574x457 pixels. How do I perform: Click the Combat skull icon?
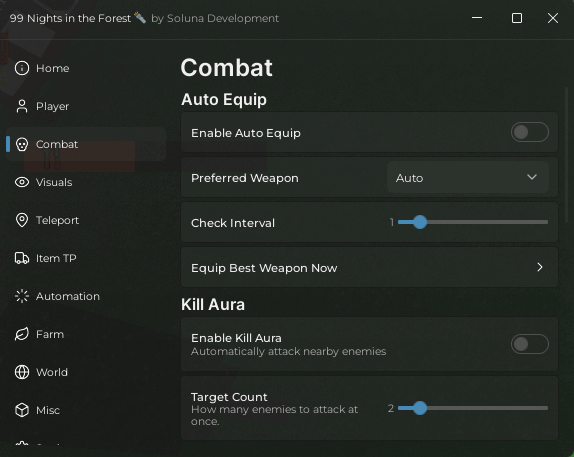click(22, 144)
